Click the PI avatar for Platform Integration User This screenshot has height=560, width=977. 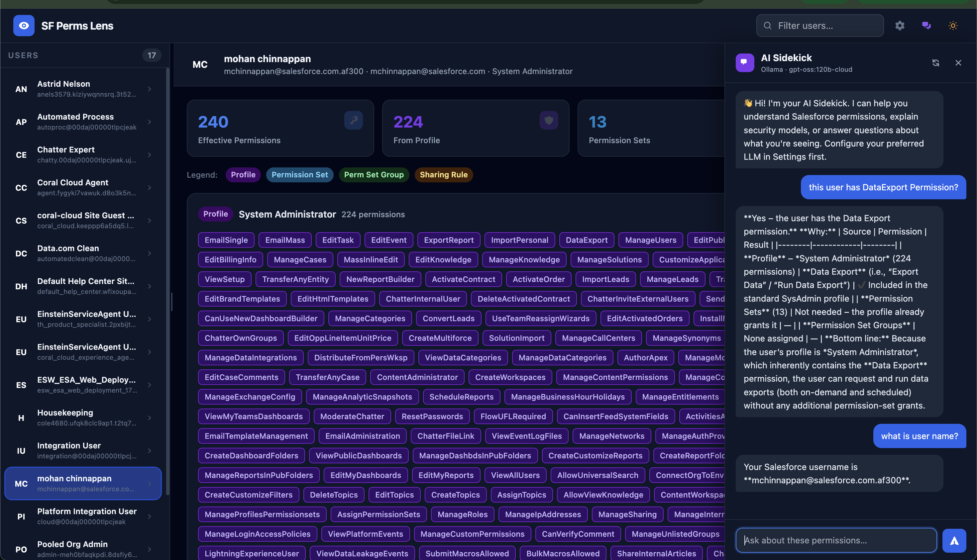coord(21,516)
